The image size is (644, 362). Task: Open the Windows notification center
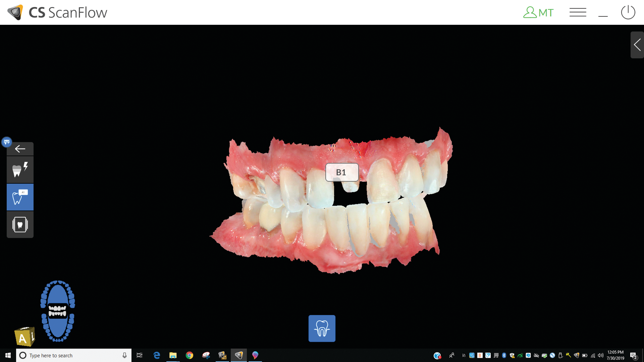[633, 355]
